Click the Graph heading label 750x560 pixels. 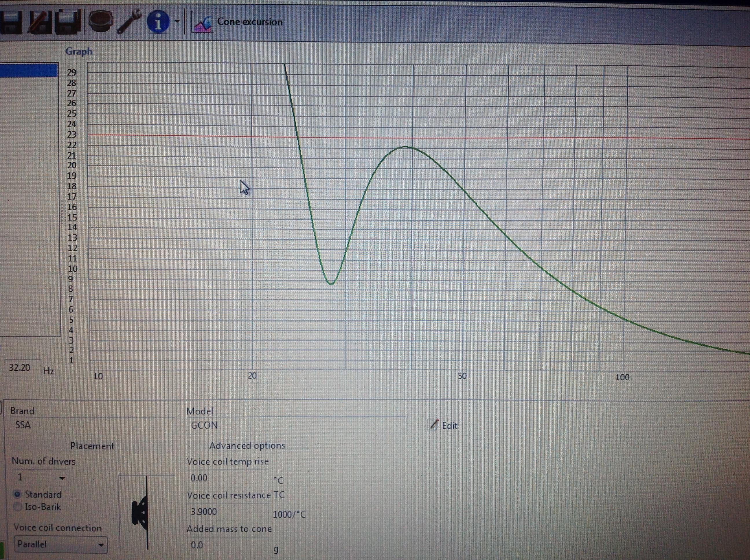pos(79,51)
